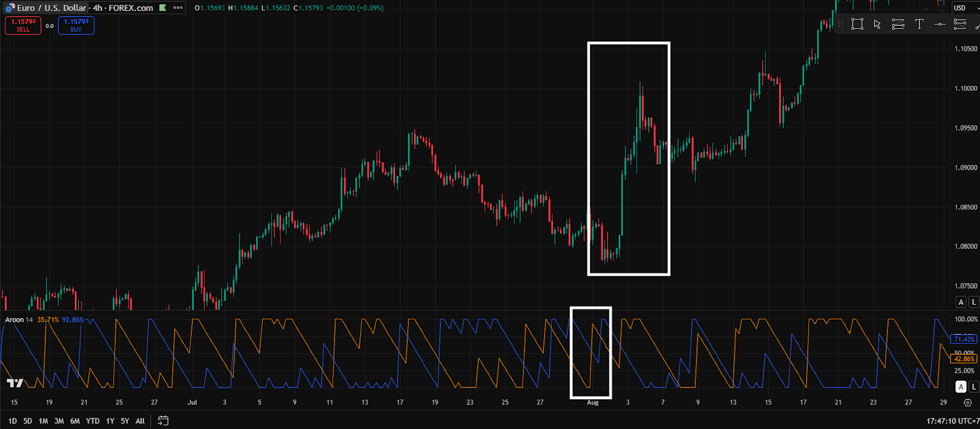The width and height of the screenshot is (980, 429).
Task: Click the close price C1.15793 value
Action: pos(307,8)
